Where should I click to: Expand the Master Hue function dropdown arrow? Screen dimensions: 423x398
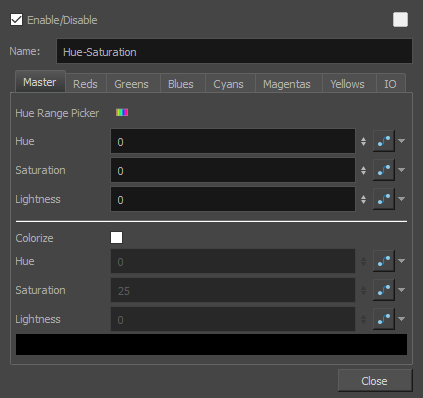(x=402, y=141)
